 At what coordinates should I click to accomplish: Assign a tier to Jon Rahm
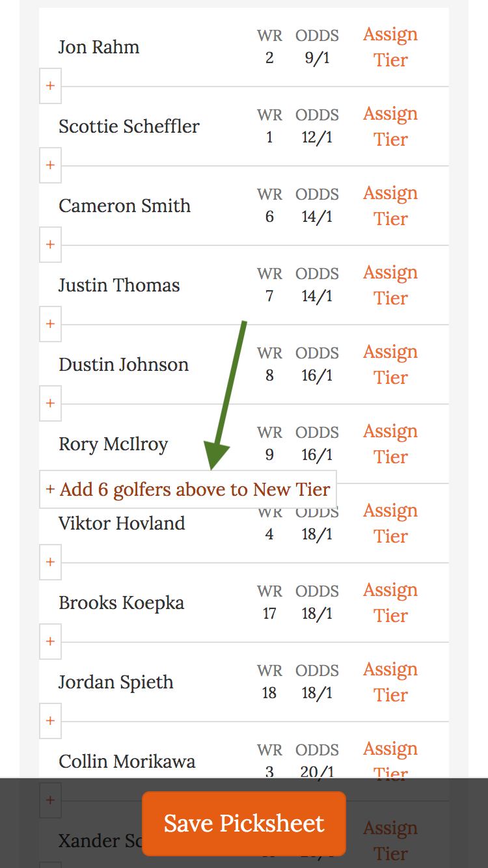[390, 47]
